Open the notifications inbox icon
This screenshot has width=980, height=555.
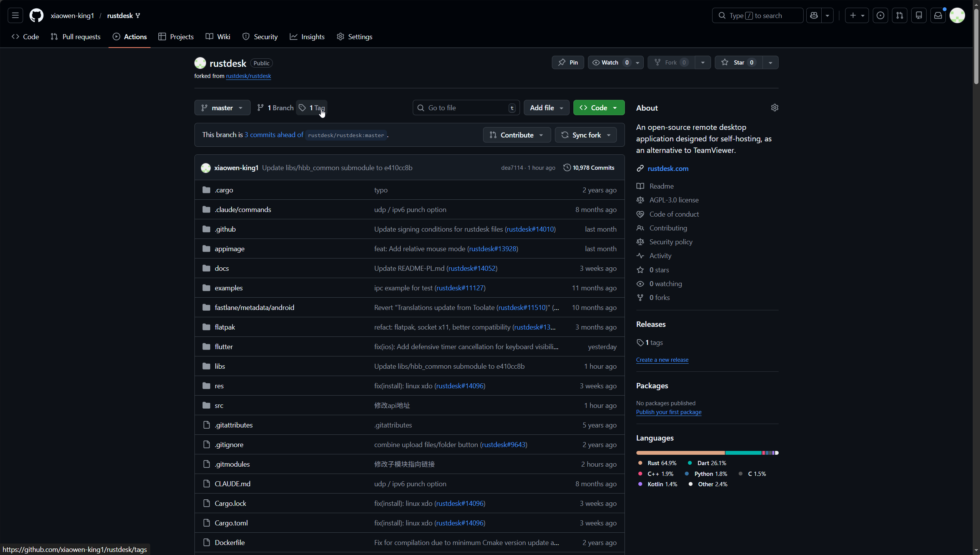(938, 15)
